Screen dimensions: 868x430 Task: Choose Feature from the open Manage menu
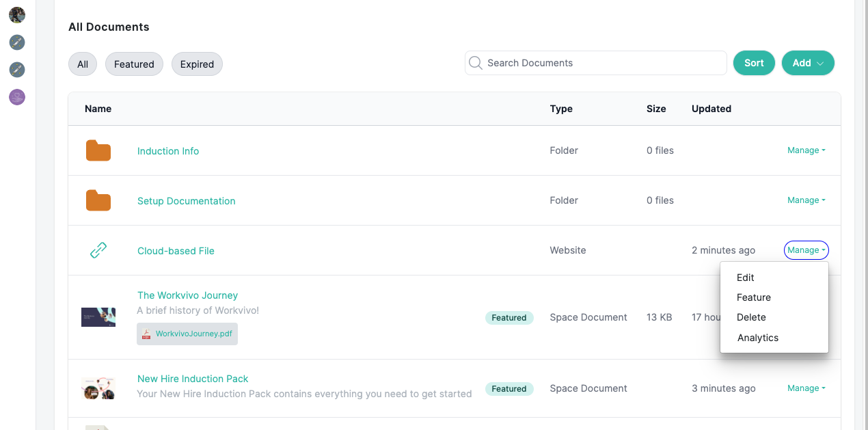(x=754, y=297)
